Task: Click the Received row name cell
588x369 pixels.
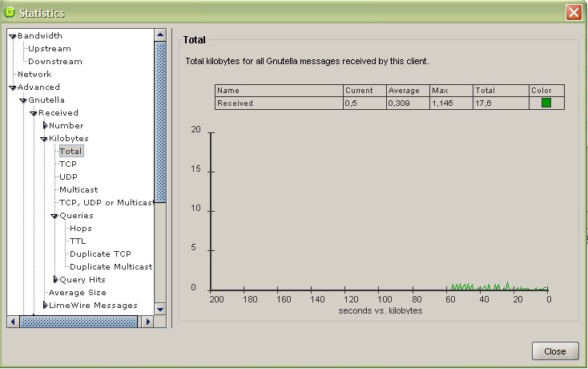Action: 279,103
